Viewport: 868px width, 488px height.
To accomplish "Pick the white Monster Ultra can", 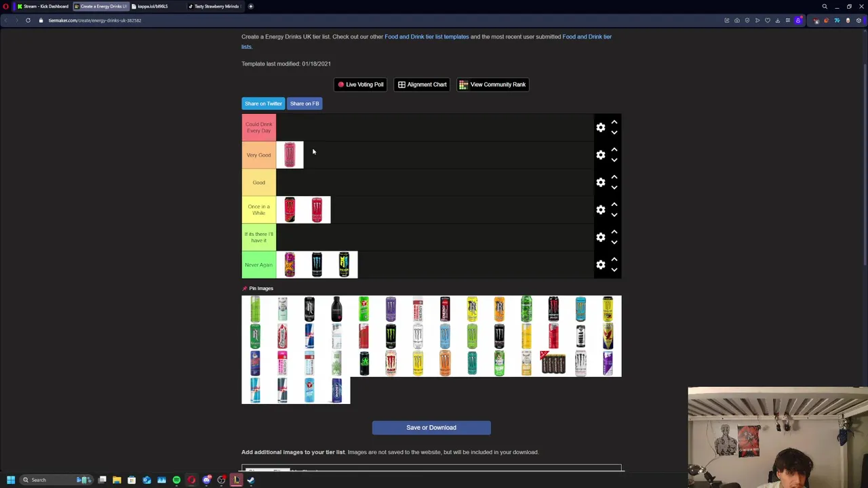I will click(x=418, y=336).
